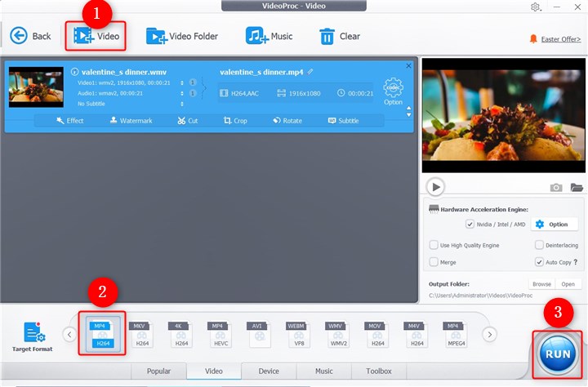Open the Subtitle tool

point(343,120)
